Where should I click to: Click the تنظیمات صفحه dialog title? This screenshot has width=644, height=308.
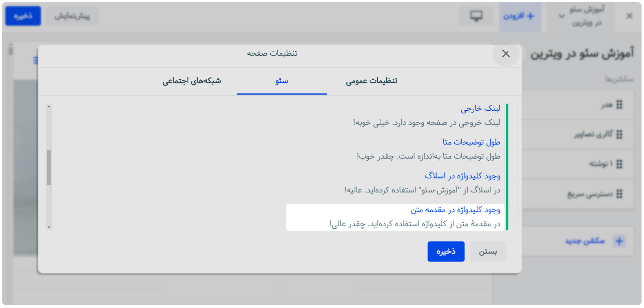click(272, 54)
